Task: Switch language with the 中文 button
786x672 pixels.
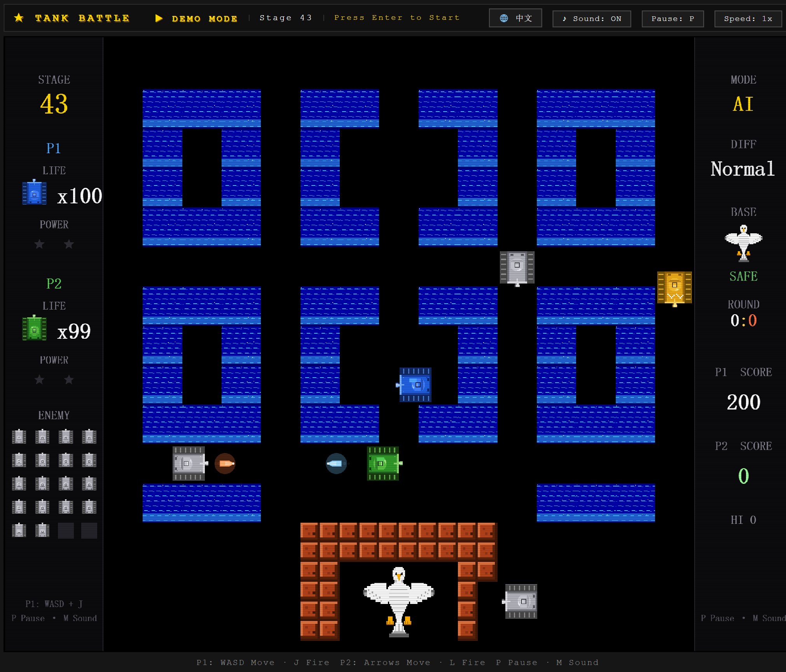Action: (x=515, y=18)
